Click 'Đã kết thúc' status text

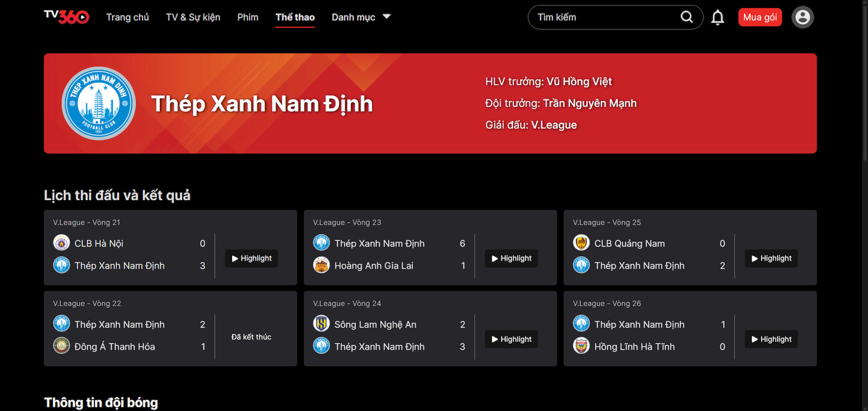click(x=251, y=337)
